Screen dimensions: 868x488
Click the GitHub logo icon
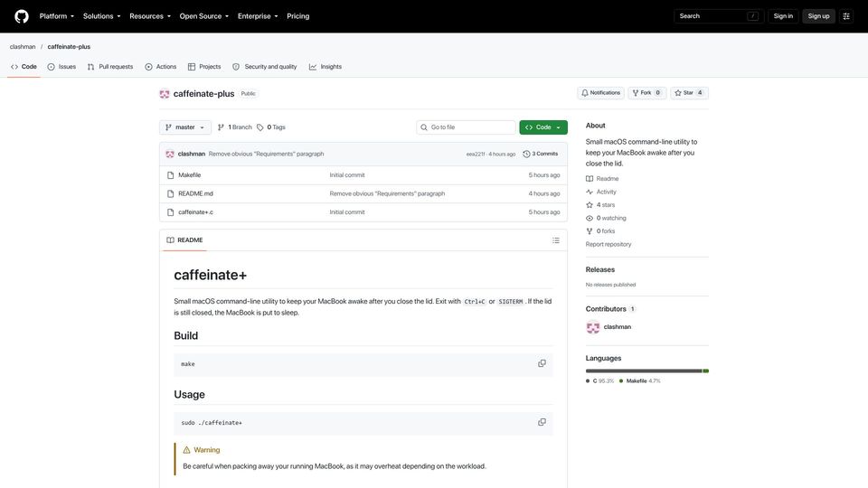tap(22, 16)
